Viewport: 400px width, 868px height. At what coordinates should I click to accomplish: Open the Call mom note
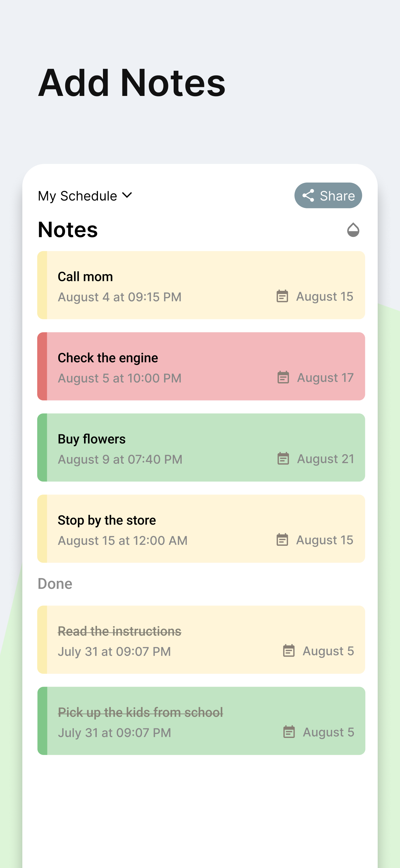201,285
